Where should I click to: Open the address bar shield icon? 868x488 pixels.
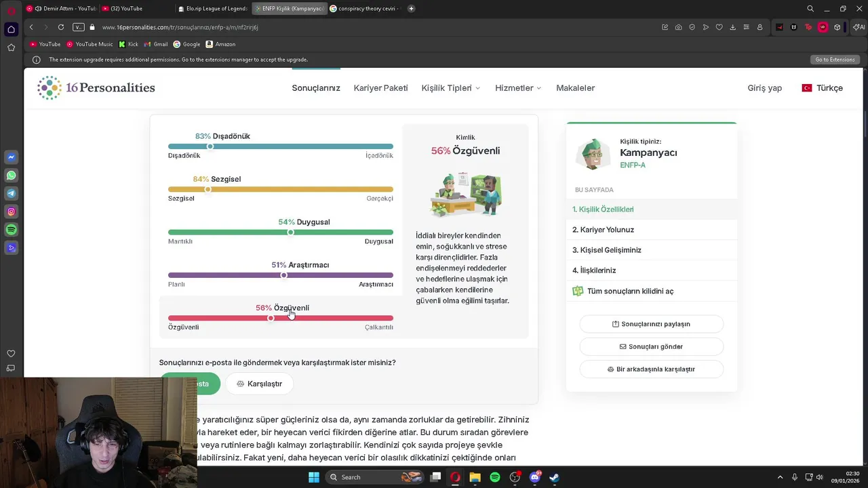(x=692, y=27)
